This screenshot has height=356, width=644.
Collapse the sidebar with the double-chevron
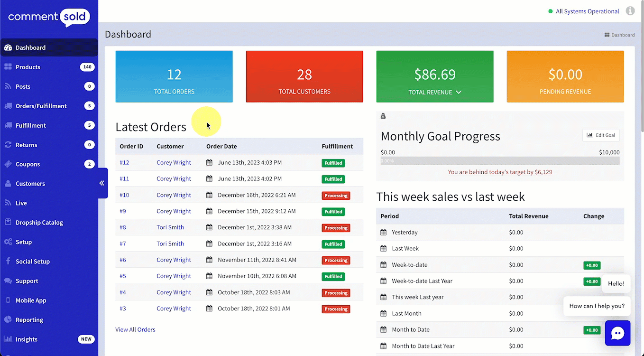coord(102,183)
